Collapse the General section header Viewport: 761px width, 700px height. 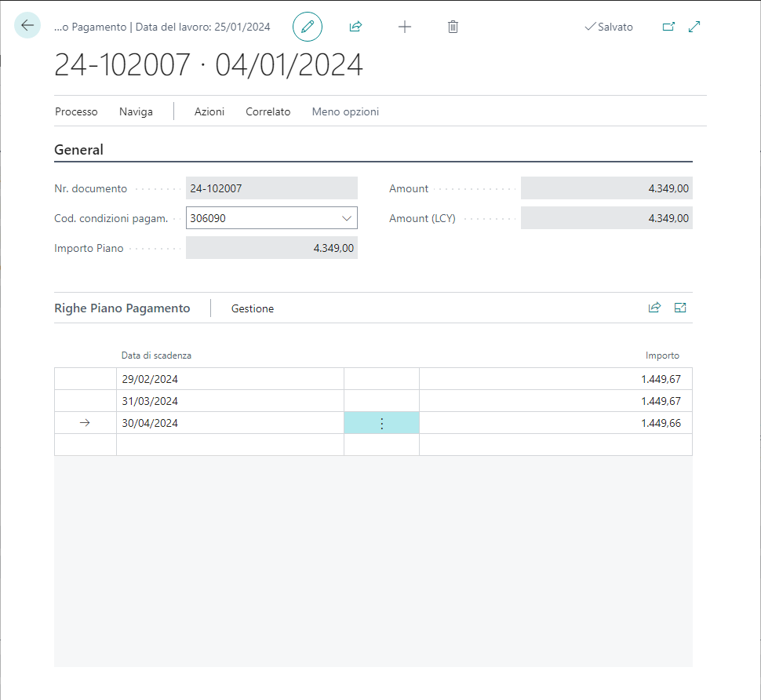pyautogui.click(x=78, y=150)
